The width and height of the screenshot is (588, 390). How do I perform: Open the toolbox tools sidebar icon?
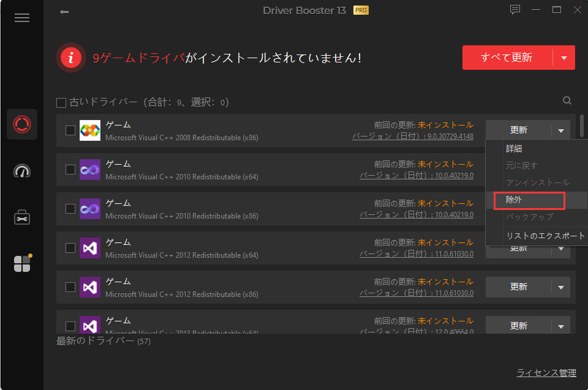tap(22, 217)
